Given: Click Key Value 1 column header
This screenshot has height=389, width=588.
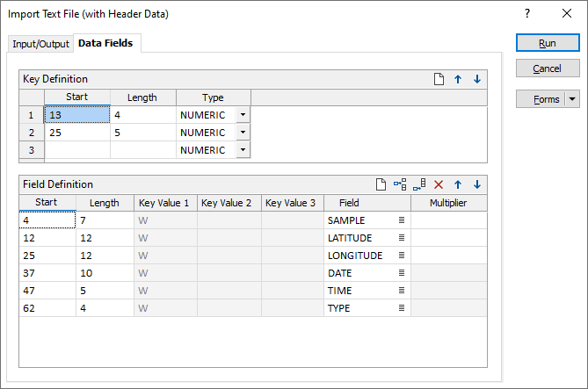Looking at the screenshot, I should tap(165, 203).
